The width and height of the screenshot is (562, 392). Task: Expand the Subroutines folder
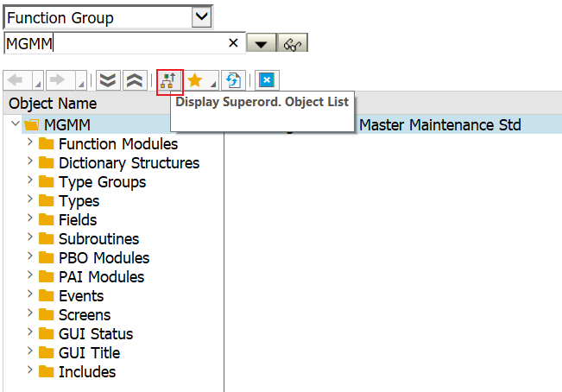[30, 237]
